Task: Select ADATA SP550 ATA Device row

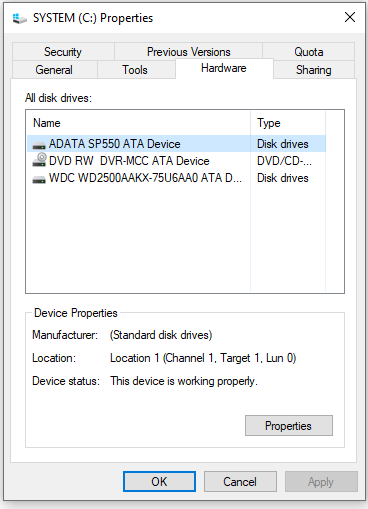Action: [x=176, y=144]
